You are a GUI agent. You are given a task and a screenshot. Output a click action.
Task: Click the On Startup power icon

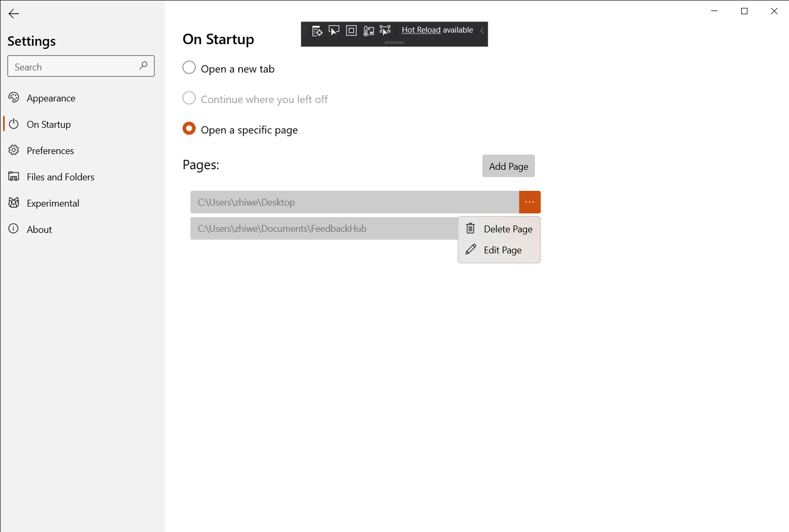click(14, 124)
